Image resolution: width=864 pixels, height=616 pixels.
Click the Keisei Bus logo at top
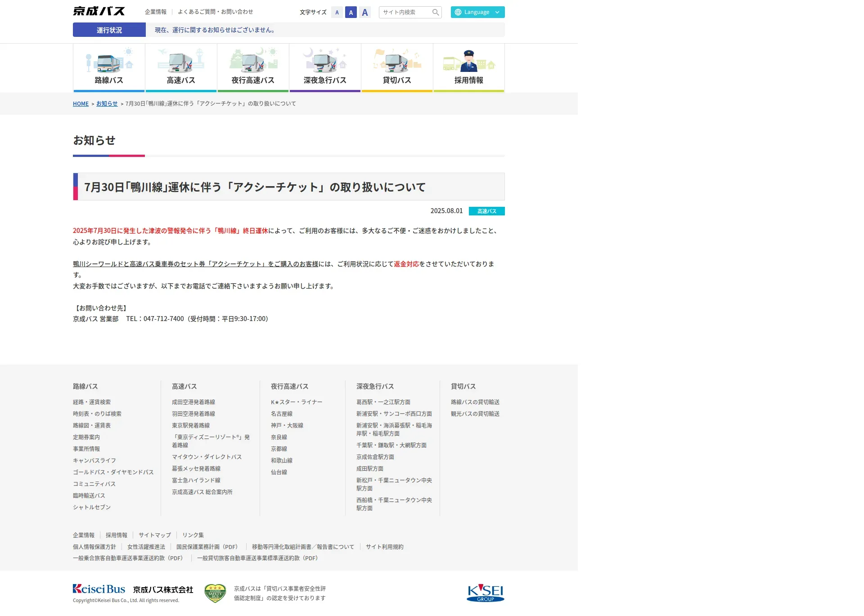(99, 11)
